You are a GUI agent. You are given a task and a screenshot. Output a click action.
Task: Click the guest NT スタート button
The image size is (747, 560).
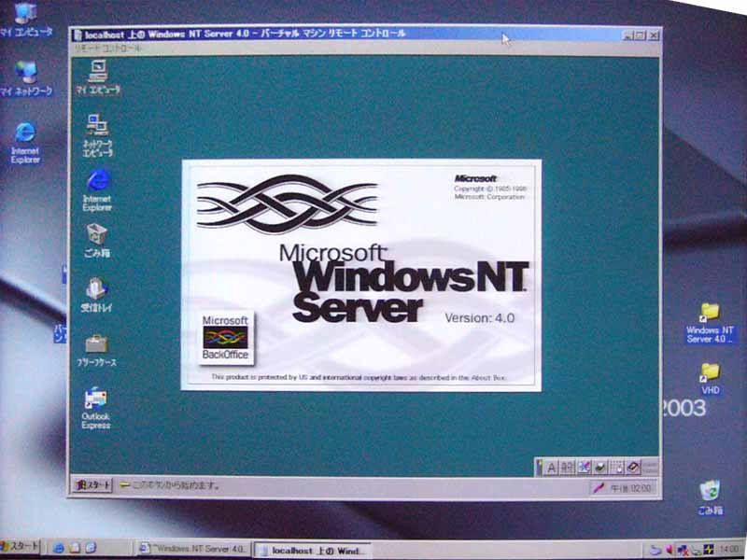(92, 485)
